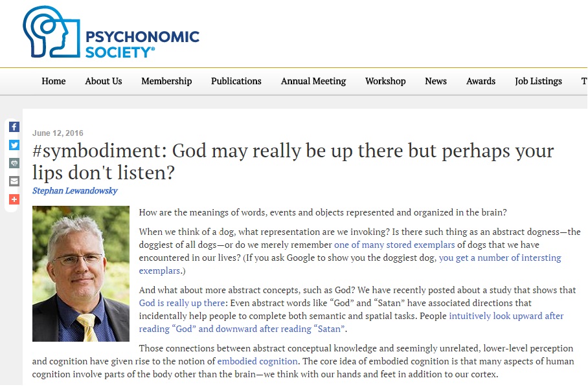
Task: Open the News menu
Action: tap(436, 82)
